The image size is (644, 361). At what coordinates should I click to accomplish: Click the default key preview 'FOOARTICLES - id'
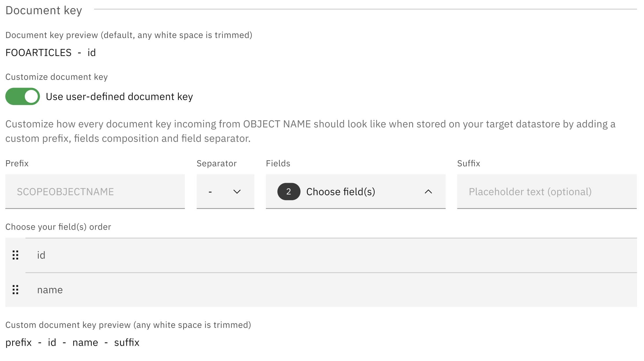click(x=51, y=53)
